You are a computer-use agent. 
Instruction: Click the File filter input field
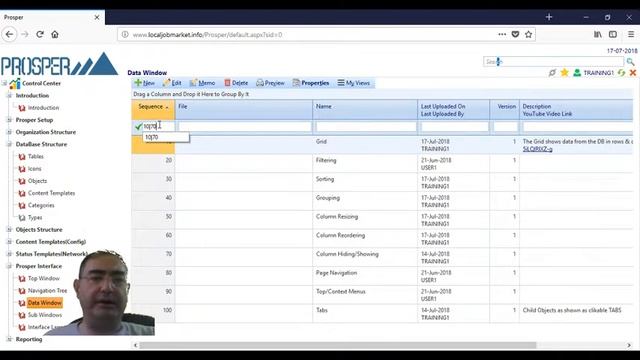[x=244, y=127]
